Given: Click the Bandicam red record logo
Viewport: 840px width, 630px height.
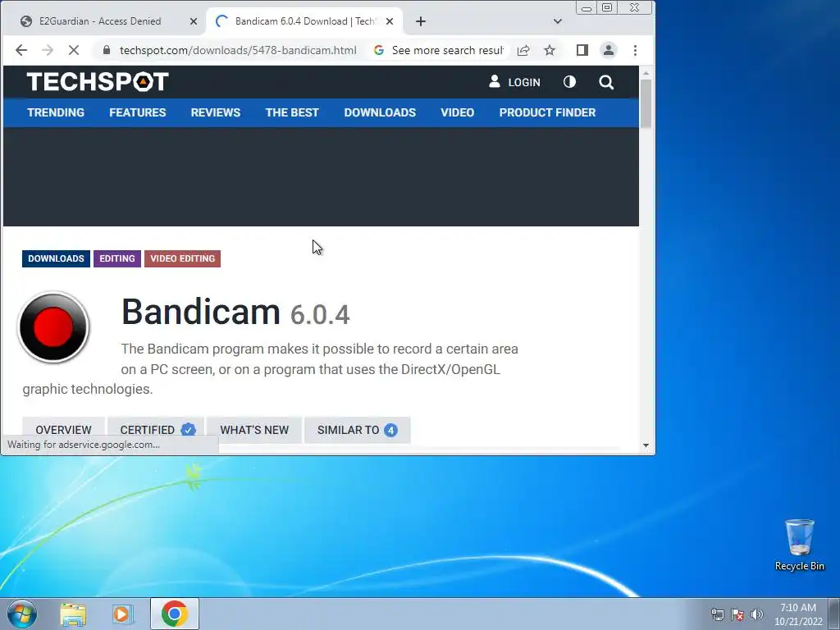Looking at the screenshot, I should 53,326.
